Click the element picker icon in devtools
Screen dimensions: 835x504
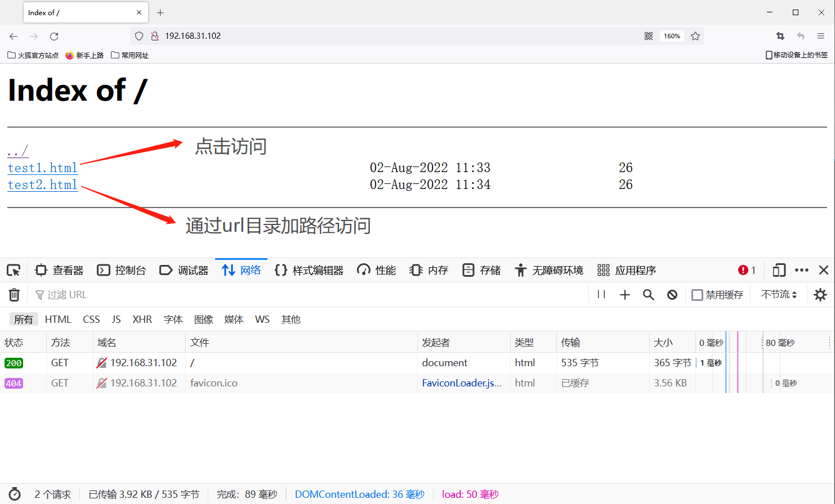coord(14,271)
